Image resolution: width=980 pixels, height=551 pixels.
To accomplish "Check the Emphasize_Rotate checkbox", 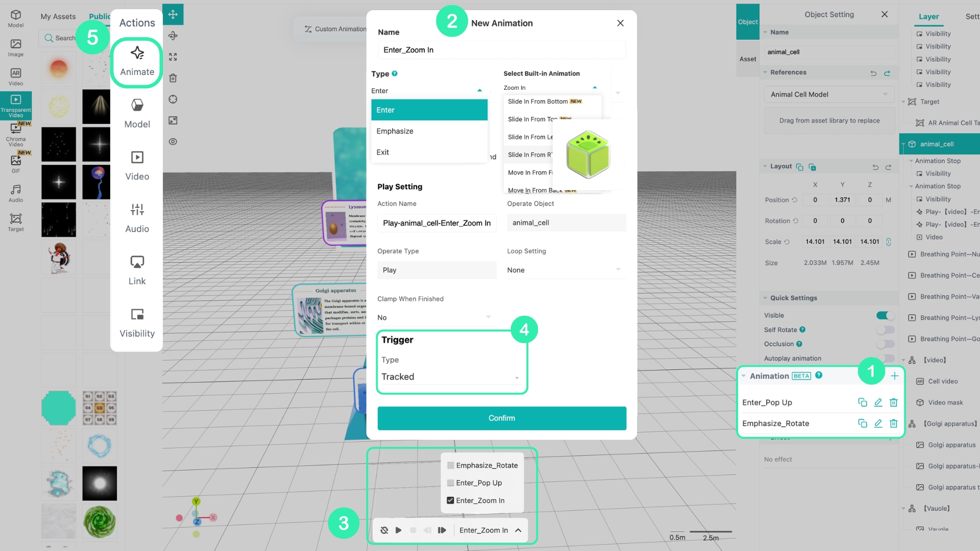I will [451, 465].
